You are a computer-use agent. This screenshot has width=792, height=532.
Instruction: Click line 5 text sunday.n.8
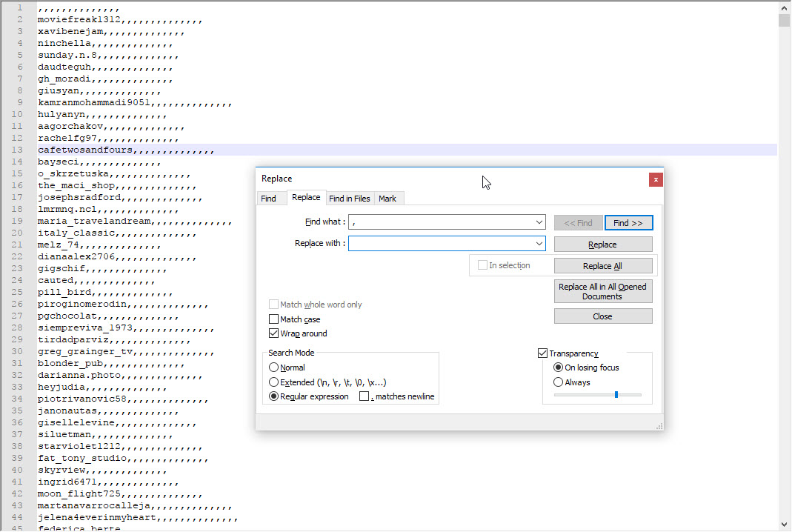pos(67,55)
